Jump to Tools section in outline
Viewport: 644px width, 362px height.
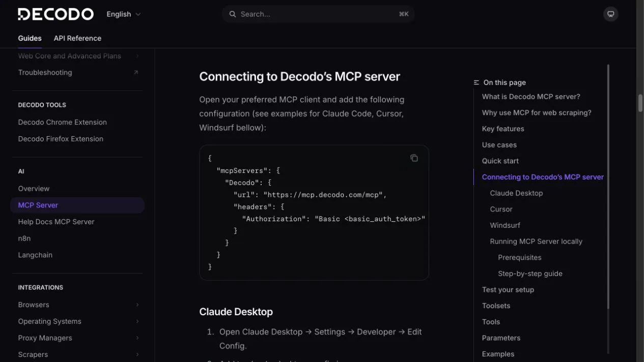coord(491,322)
